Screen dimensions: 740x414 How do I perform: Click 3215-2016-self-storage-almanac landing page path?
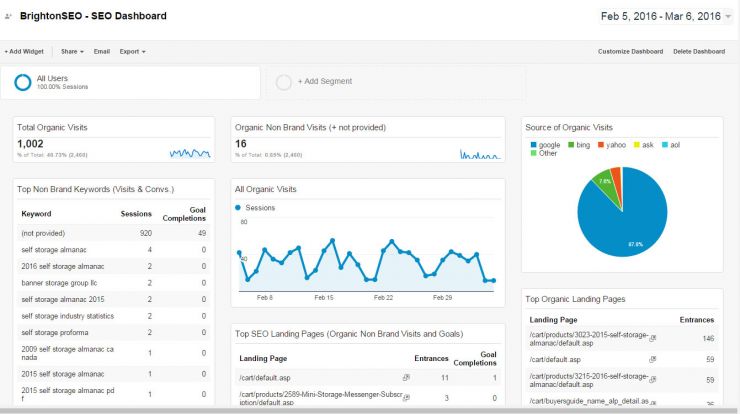(589, 380)
